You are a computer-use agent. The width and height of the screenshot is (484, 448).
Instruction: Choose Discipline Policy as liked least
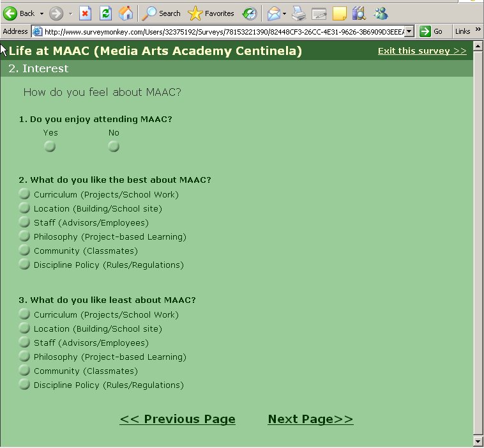pos(24,384)
